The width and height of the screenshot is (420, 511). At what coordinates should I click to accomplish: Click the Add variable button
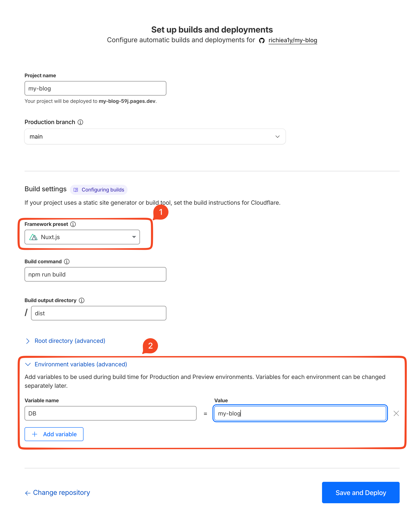click(x=54, y=434)
